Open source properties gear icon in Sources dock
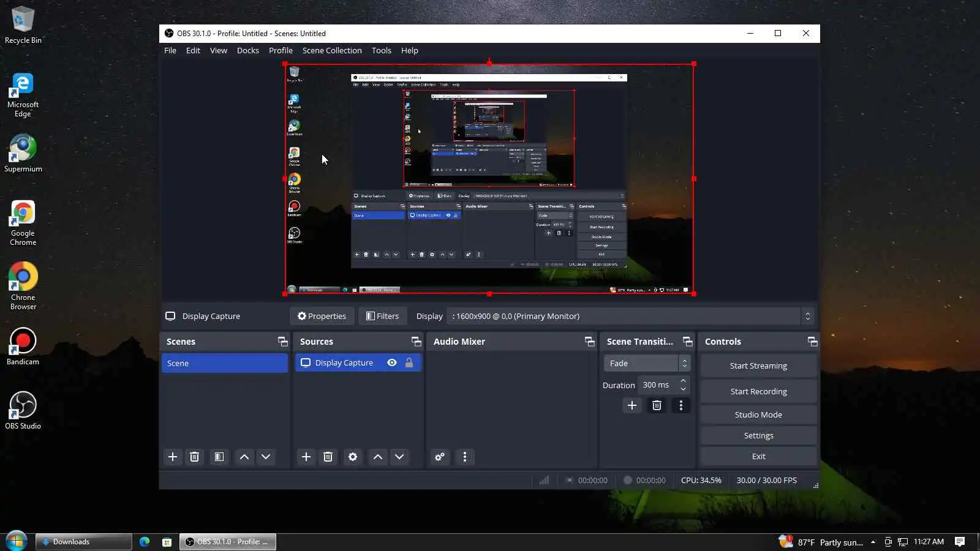980x551 pixels. click(353, 457)
